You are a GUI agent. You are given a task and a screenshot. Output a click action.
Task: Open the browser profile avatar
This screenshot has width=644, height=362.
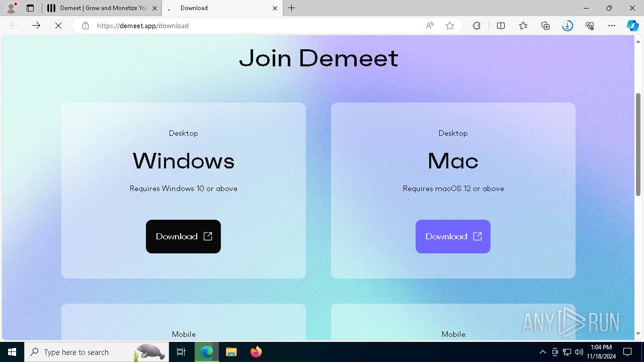point(11,8)
